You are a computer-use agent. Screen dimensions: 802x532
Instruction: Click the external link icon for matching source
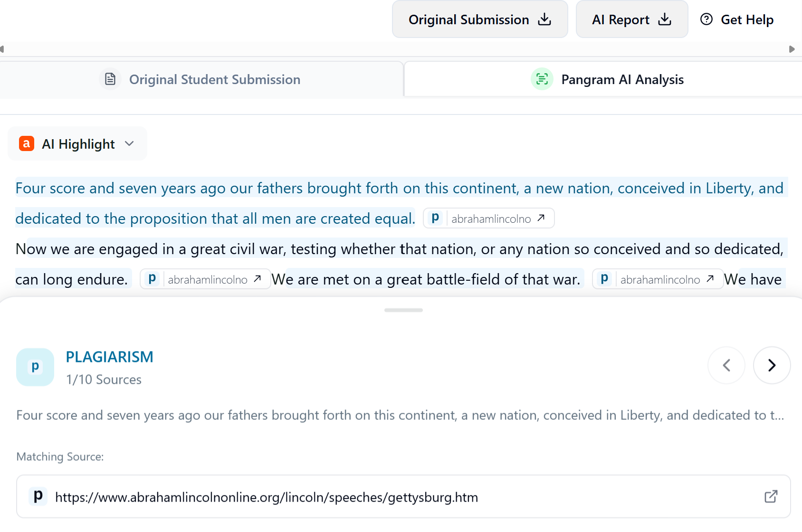pyautogui.click(x=771, y=496)
